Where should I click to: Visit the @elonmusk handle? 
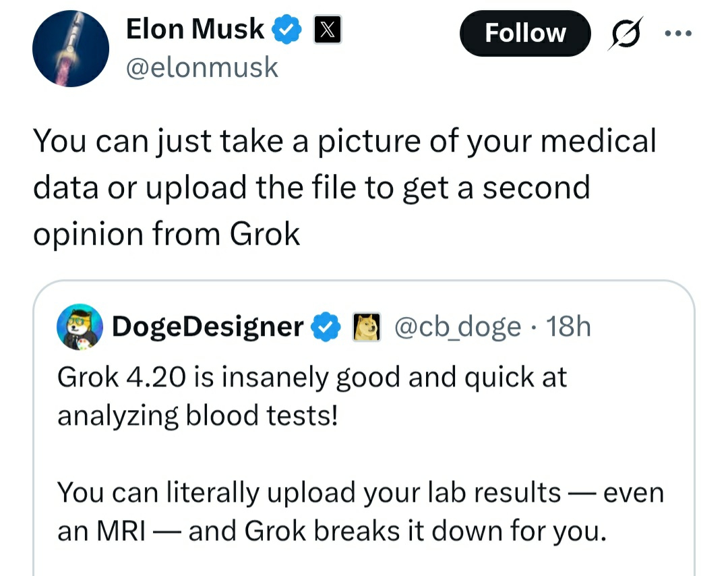(x=202, y=67)
